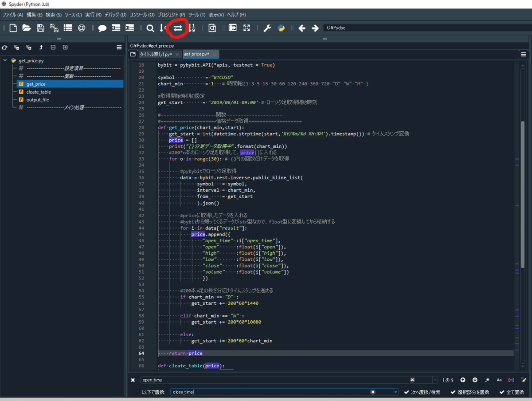Toggle comment with speech bubble icon

click(x=102, y=28)
